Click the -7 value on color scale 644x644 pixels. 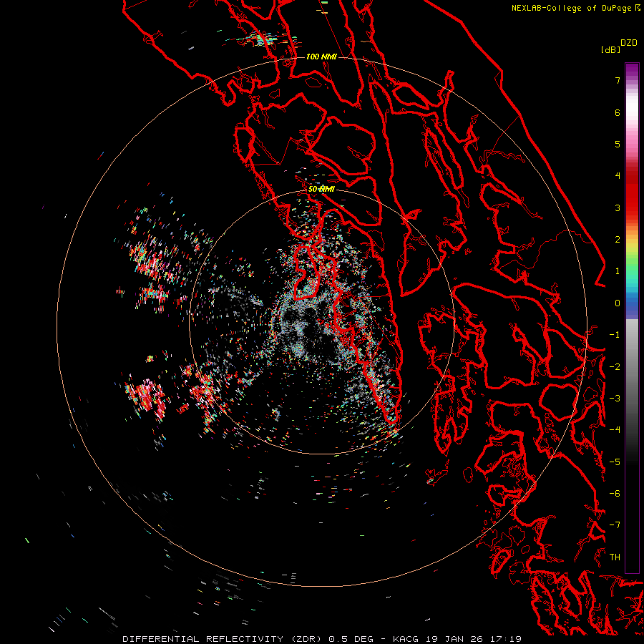click(x=615, y=525)
